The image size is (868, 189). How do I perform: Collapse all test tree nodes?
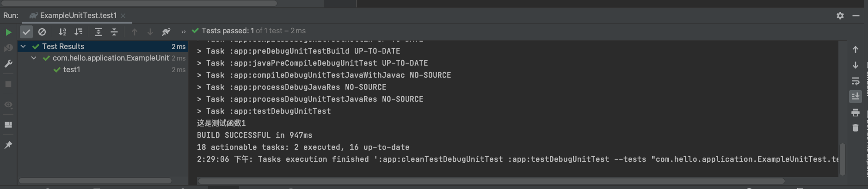coord(114,32)
